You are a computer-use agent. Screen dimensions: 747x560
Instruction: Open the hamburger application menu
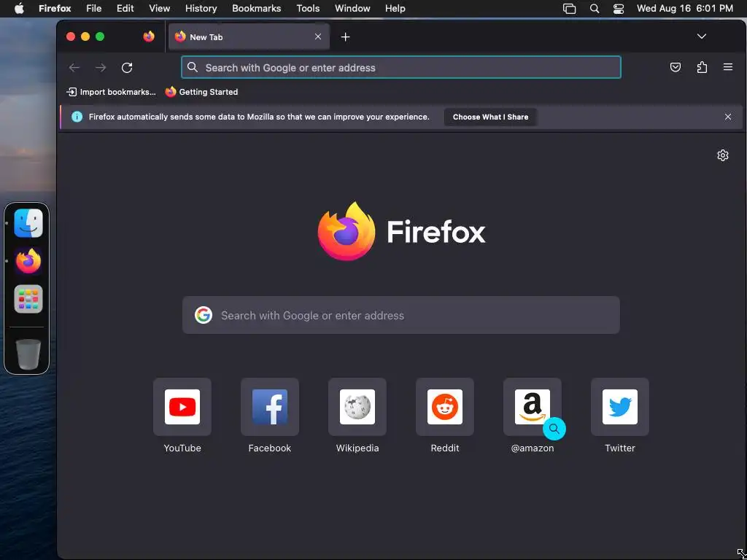click(x=727, y=67)
